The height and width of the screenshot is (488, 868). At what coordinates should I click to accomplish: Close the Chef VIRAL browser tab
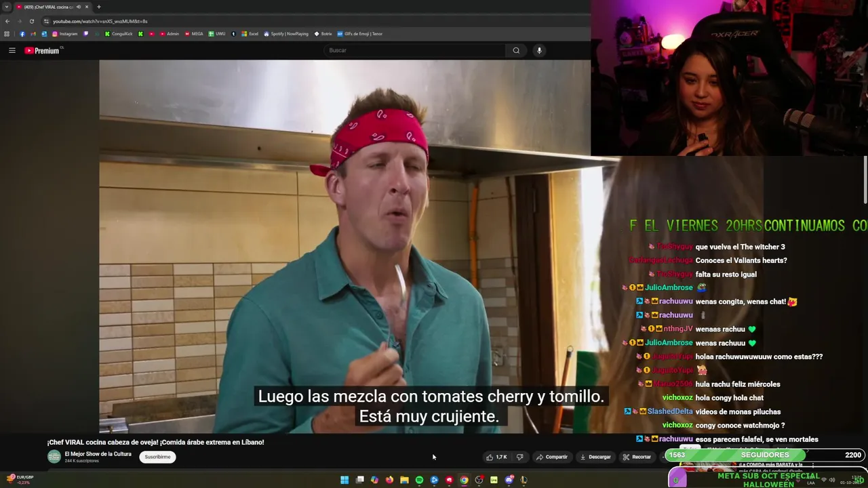click(x=87, y=7)
